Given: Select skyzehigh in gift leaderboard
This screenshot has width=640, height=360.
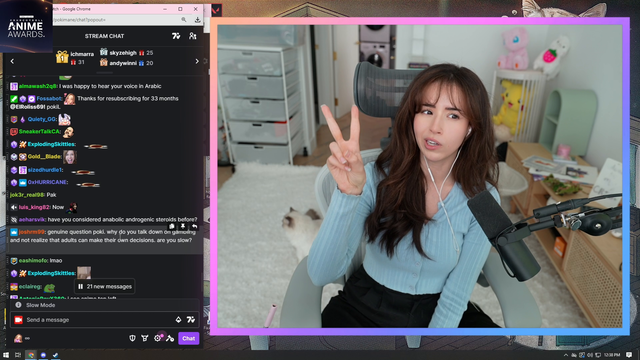Looking at the screenshot, I should click(x=123, y=53).
